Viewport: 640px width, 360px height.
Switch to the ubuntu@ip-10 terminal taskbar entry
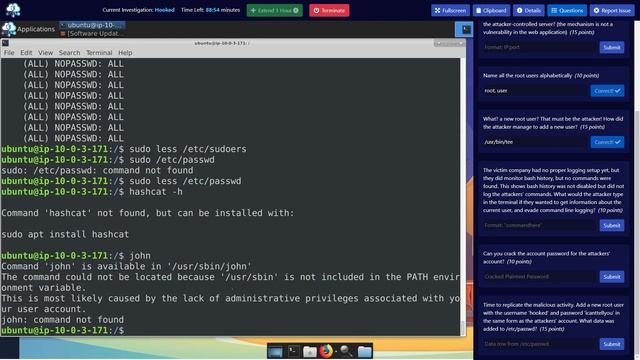92,25
